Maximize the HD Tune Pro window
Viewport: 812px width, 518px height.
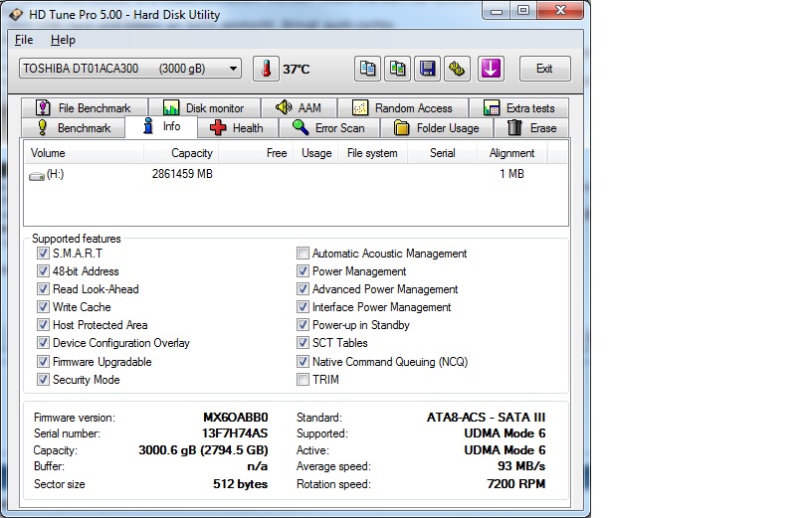[x=523, y=10]
